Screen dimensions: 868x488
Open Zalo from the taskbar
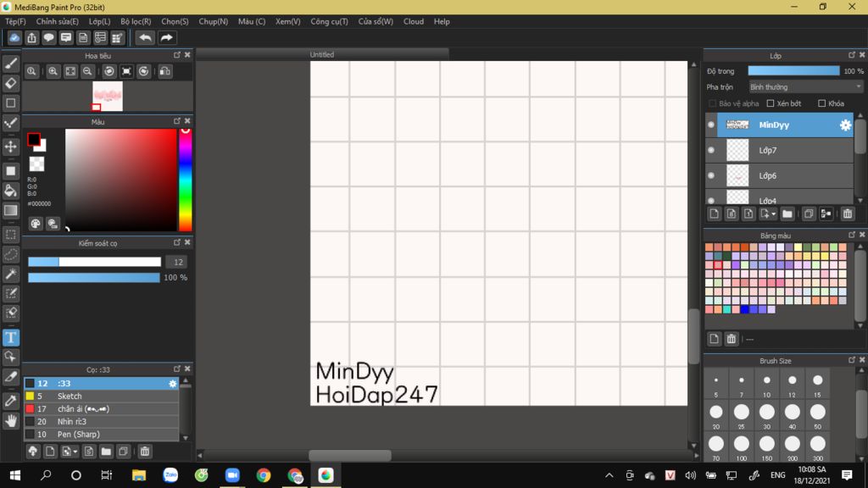pos(170,475)
